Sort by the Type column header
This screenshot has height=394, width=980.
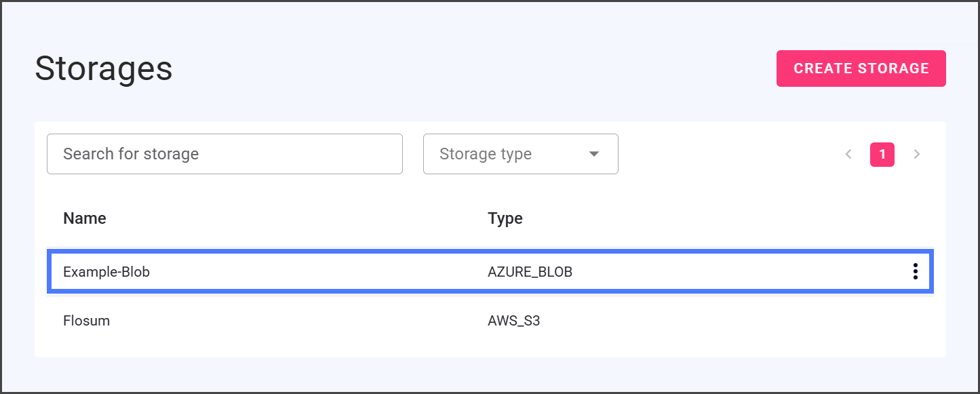[505, 218]
